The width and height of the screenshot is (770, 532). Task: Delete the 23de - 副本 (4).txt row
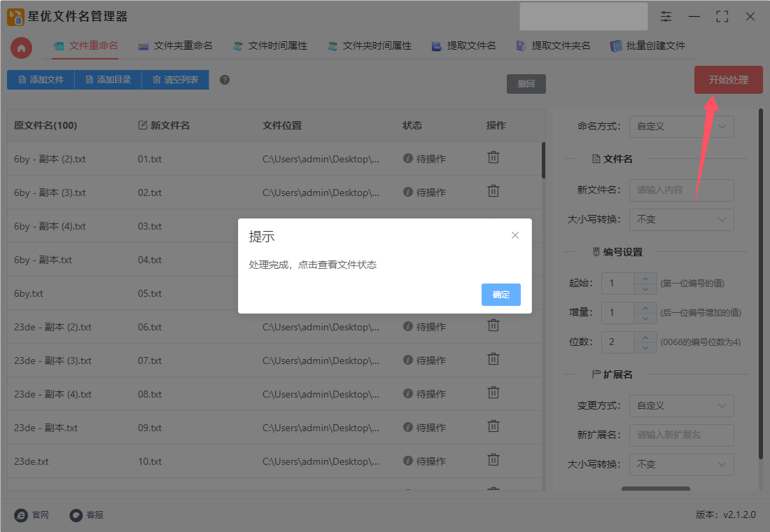point(493,393)
